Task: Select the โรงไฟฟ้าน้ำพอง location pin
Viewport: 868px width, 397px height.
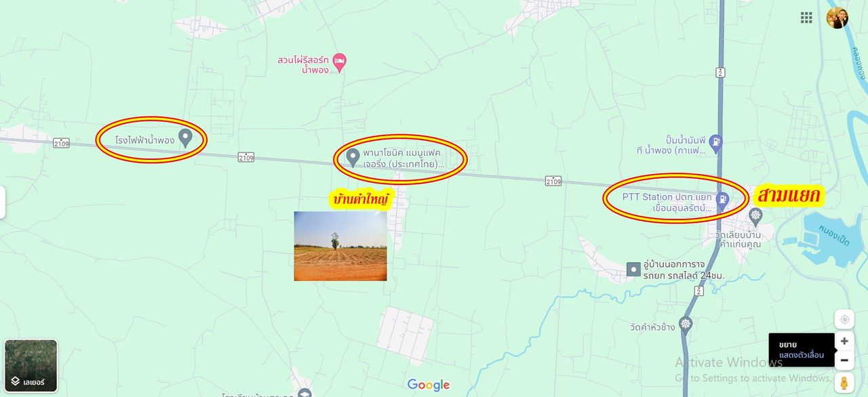Action: pos(184,139)
